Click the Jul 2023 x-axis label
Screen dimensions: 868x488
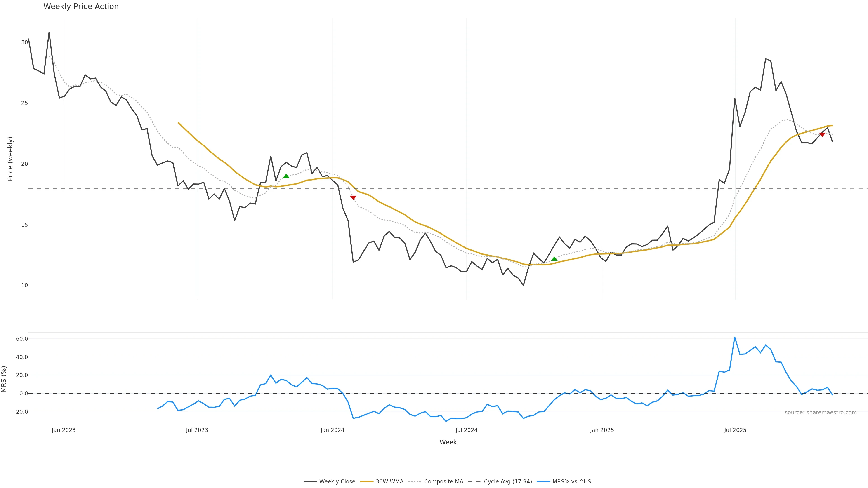coord(197,430)
